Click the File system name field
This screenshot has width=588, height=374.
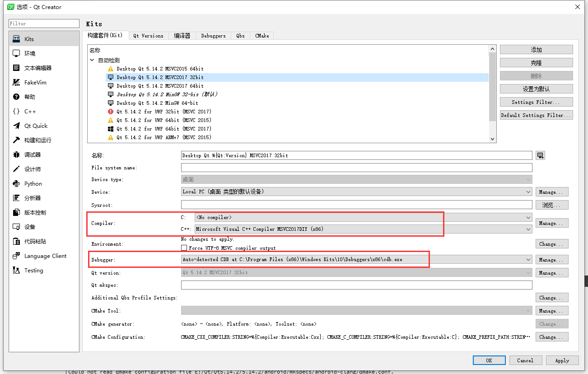pyautogui.click(x=356, y=168)
